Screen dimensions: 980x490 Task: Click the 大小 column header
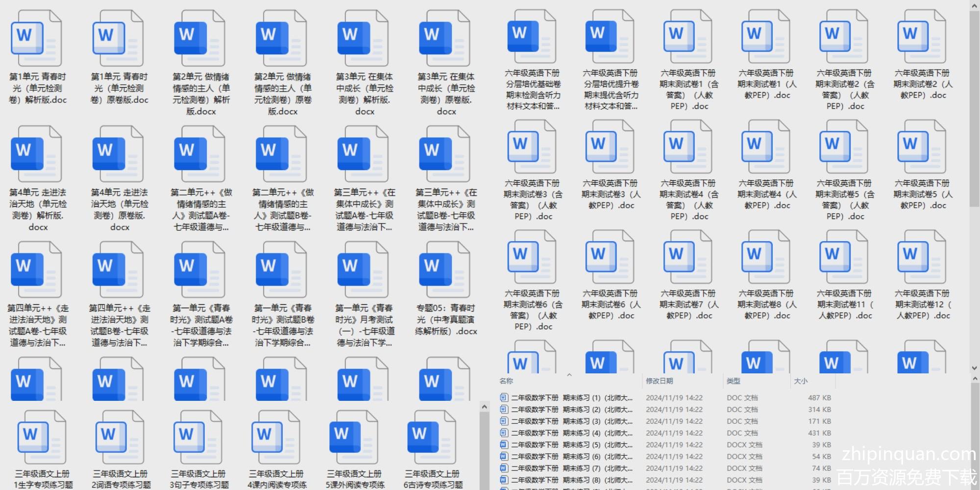(801, 381)
